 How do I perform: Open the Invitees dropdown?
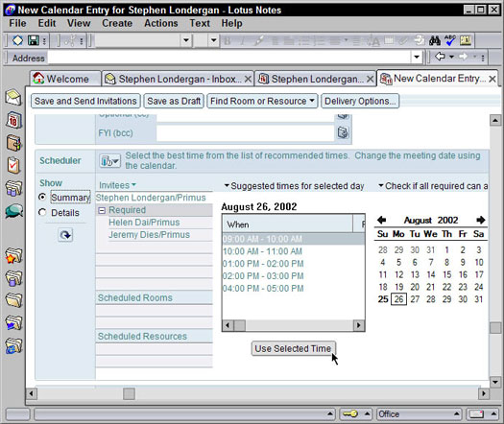coord(117,185)
